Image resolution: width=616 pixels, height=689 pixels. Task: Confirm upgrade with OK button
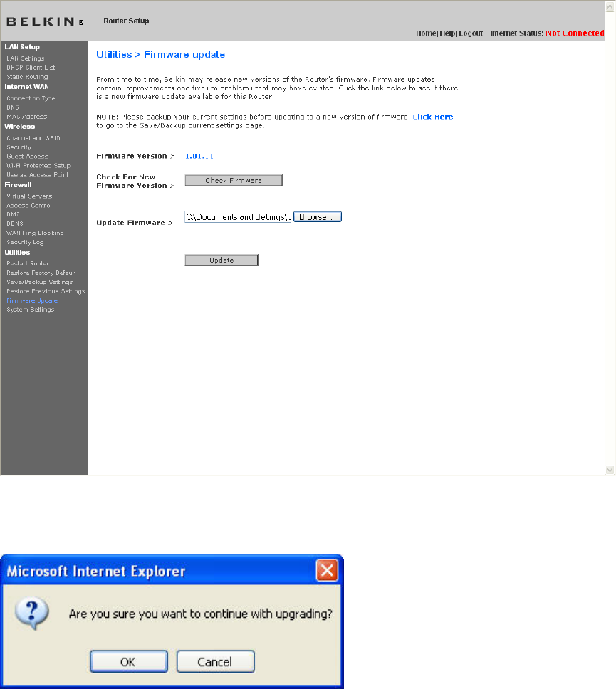coord(128,661)
